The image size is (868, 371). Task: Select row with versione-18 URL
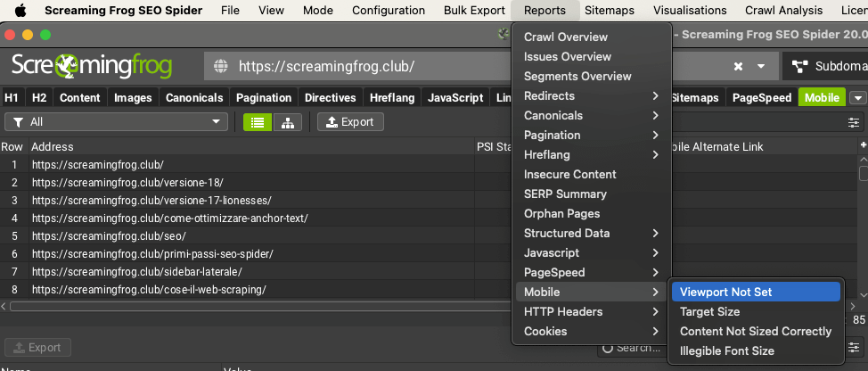[x=127, y=183]
